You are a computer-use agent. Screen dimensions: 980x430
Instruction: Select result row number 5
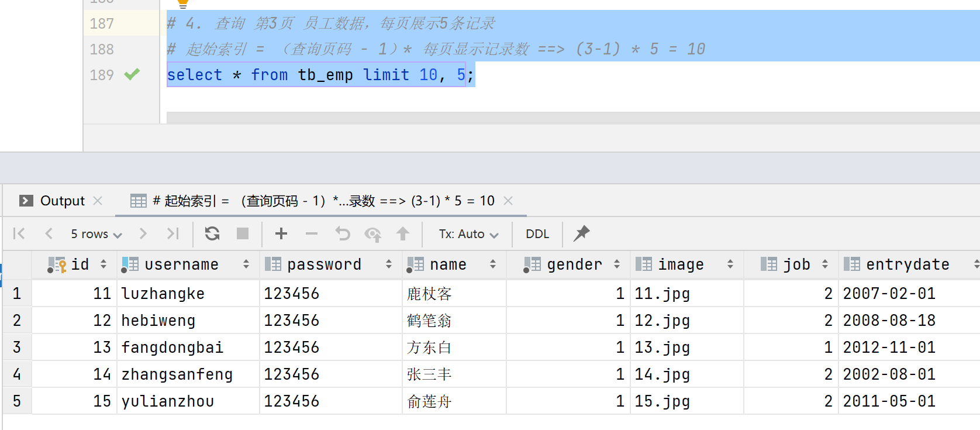17,401
